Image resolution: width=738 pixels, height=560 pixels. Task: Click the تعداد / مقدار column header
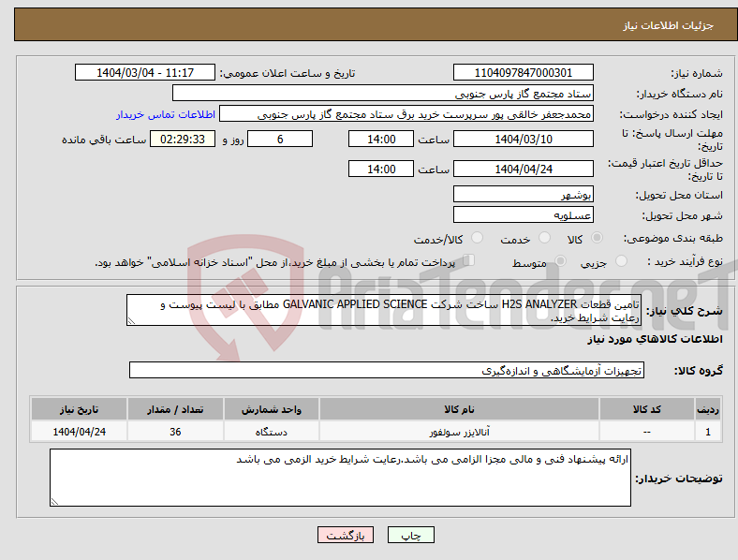pyautogui.click(x=175, y=409)
